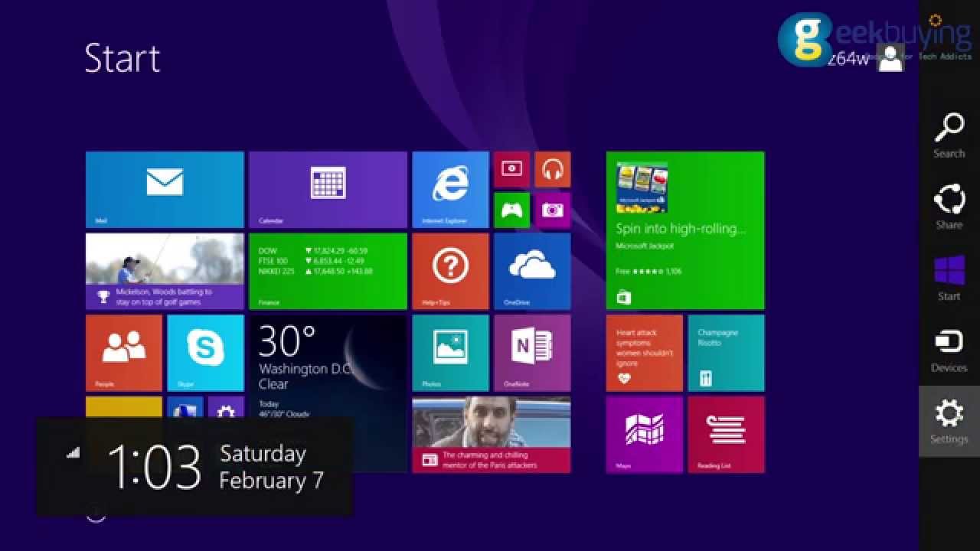Screen dimensions: 980x551
Task: Open the OneDrive tile
Action: (532, 272)
